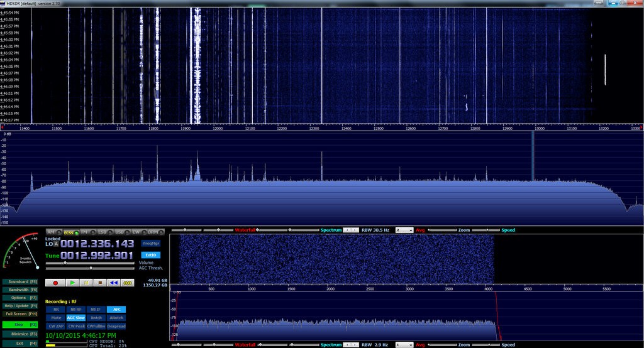Screen dimensions: 644x348
Task: Adjust the upper Zoom slider
Action: pyautogui.click(x=442, y=231)
